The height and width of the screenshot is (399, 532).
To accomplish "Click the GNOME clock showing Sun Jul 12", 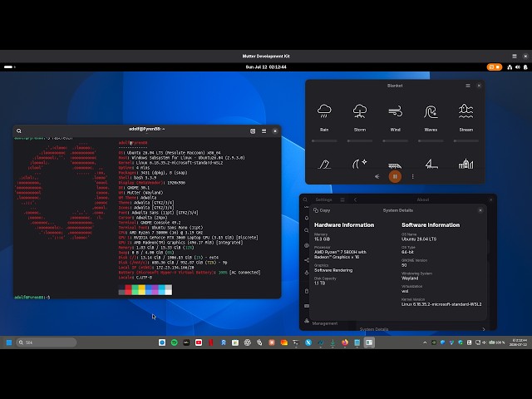I will tap(266, 67).
